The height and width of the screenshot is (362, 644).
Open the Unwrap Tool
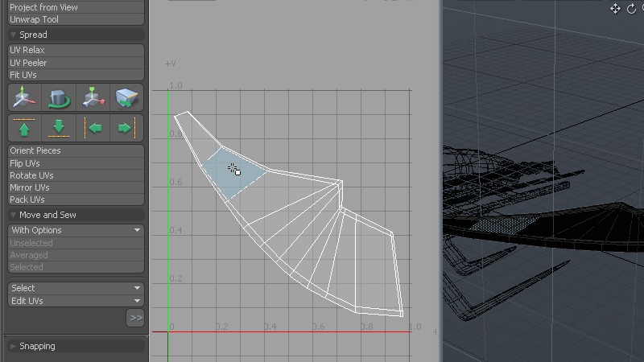(76, 19)
